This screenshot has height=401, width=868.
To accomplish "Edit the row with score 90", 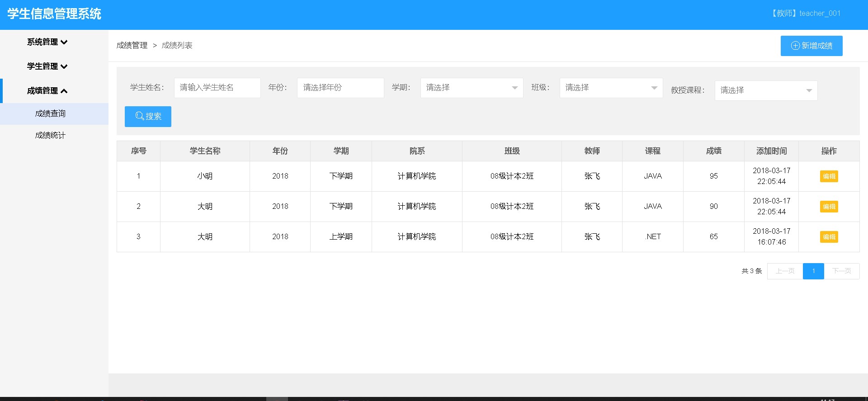I will pyautogui.click(x=829, y=207).
